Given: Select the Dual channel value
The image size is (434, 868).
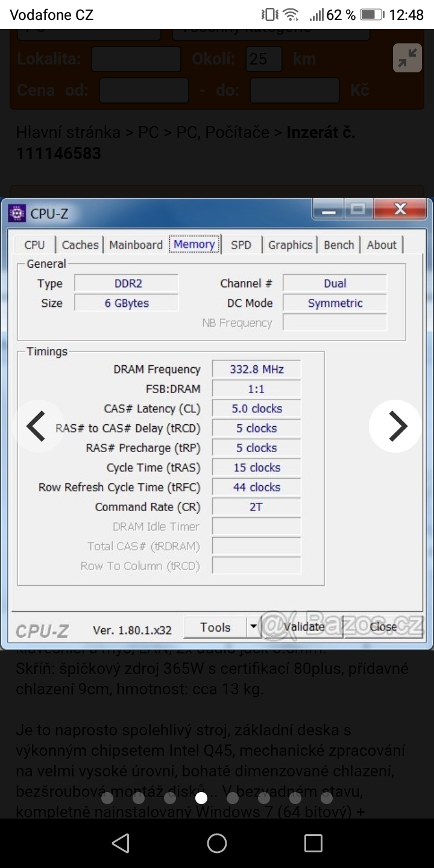Looking at the screenshot, I should (x=335, y=283).
